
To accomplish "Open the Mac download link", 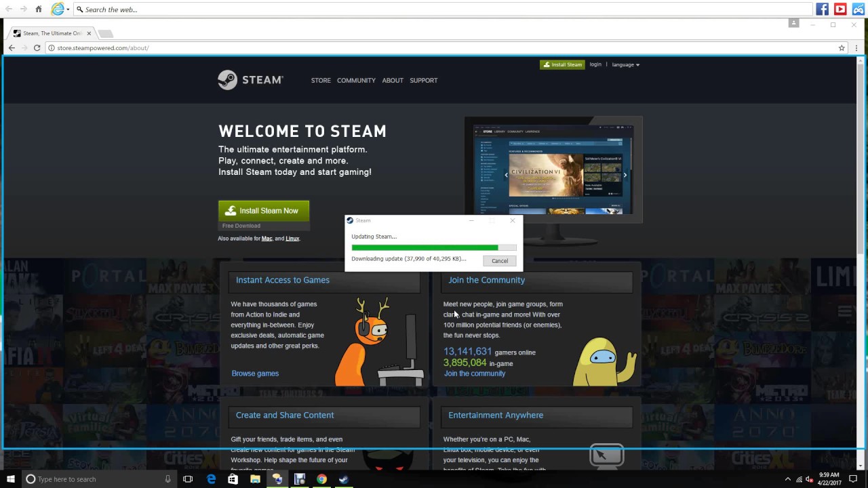I will coord(267,239).
